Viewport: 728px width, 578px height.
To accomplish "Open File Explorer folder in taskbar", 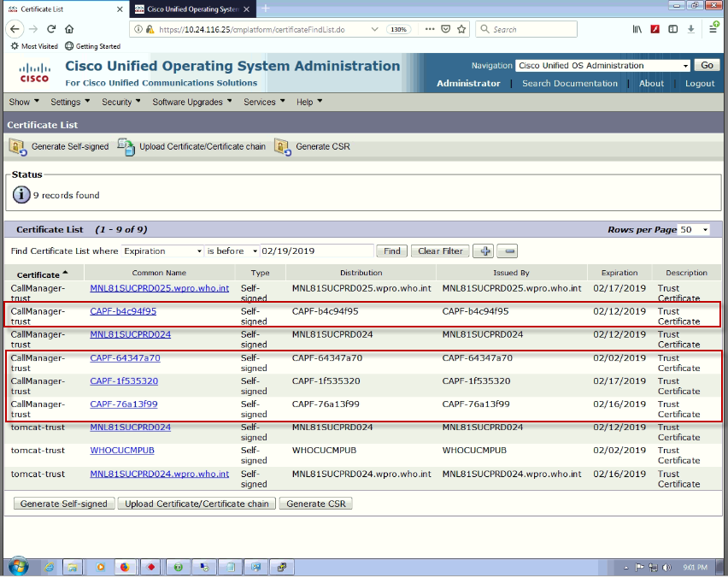I will click(x=73, y=568).
